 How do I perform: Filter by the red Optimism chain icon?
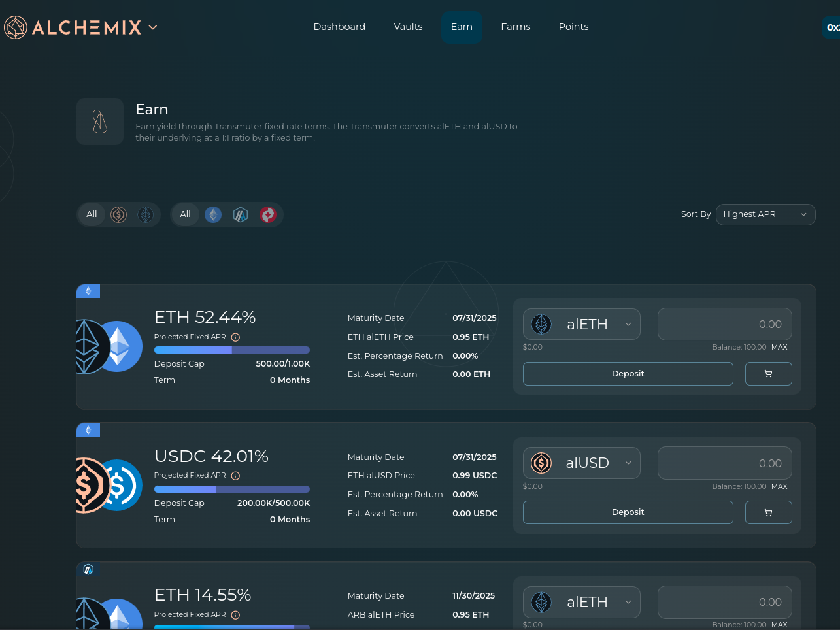point(268,214)
